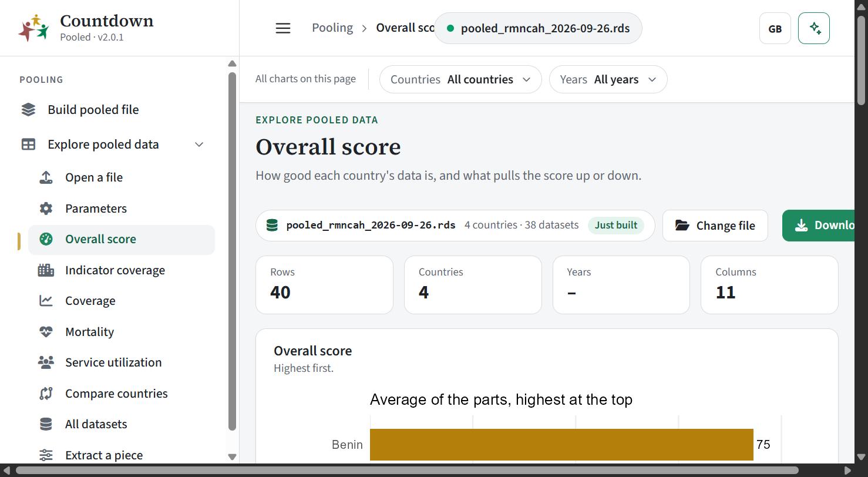This screenshot has height=477, width=868.
Task: Click the Countdown logo icon
Action: pyautogui.click(x=33, y=28)
